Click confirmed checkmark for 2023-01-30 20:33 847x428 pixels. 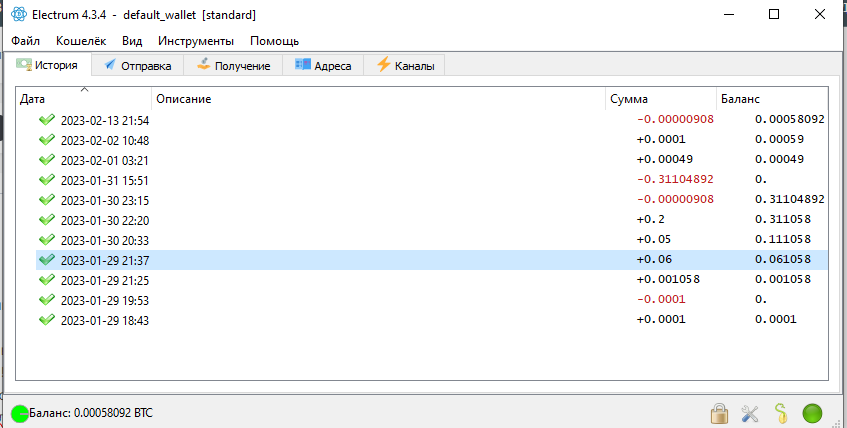pyautogui.click(x=47, y=239)
